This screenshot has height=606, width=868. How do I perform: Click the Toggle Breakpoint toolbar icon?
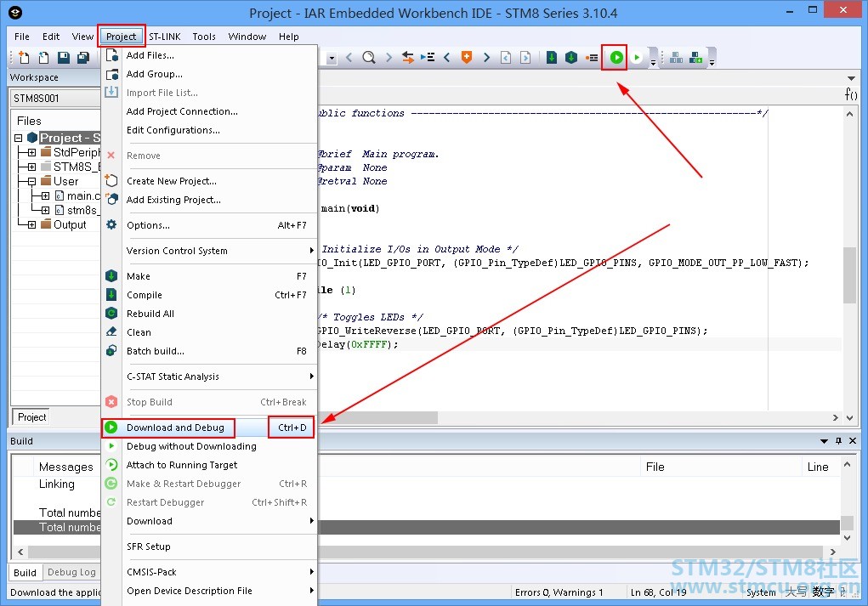(592, 58)
